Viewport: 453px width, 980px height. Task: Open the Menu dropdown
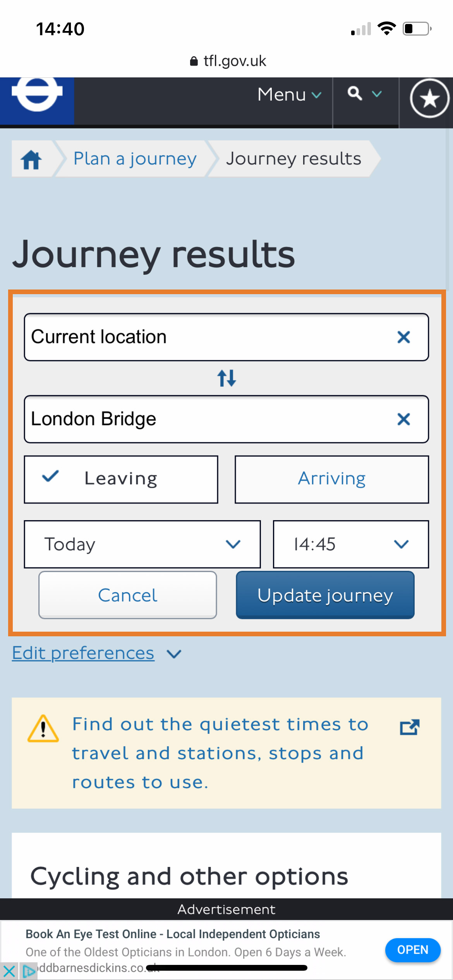click(289, 95)
